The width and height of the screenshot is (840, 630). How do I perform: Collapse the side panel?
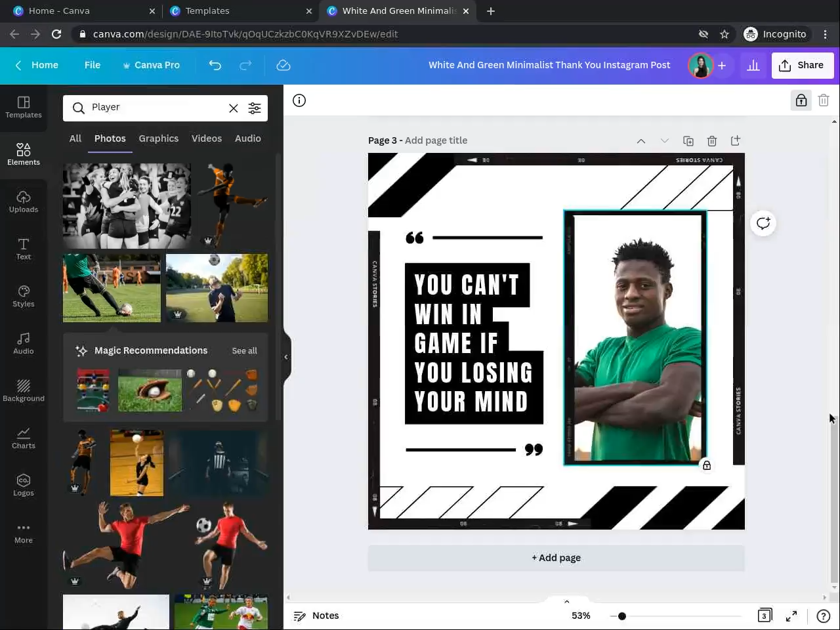coord(286,357)
